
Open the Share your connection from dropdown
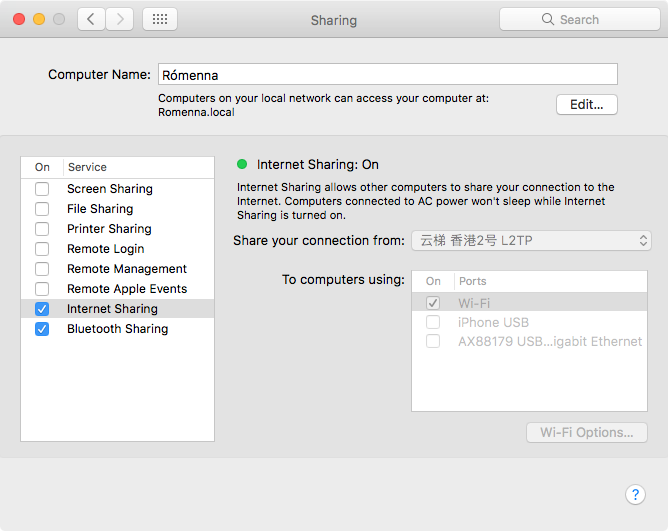531,241
